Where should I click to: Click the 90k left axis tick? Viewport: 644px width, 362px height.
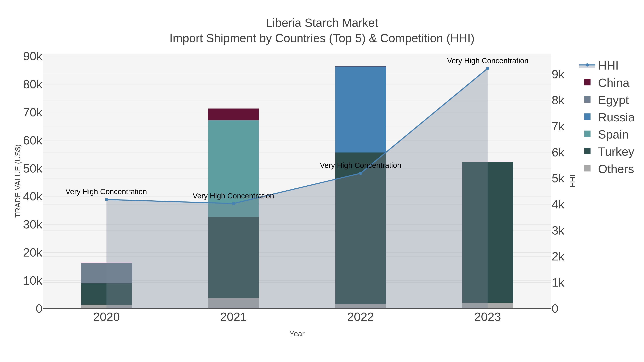(33, 56)
